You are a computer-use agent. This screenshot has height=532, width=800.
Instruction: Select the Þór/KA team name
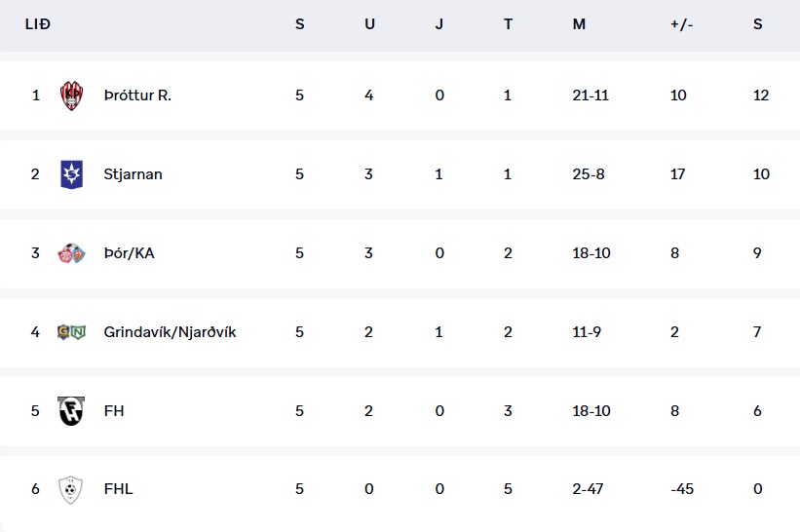pos(129,253)
